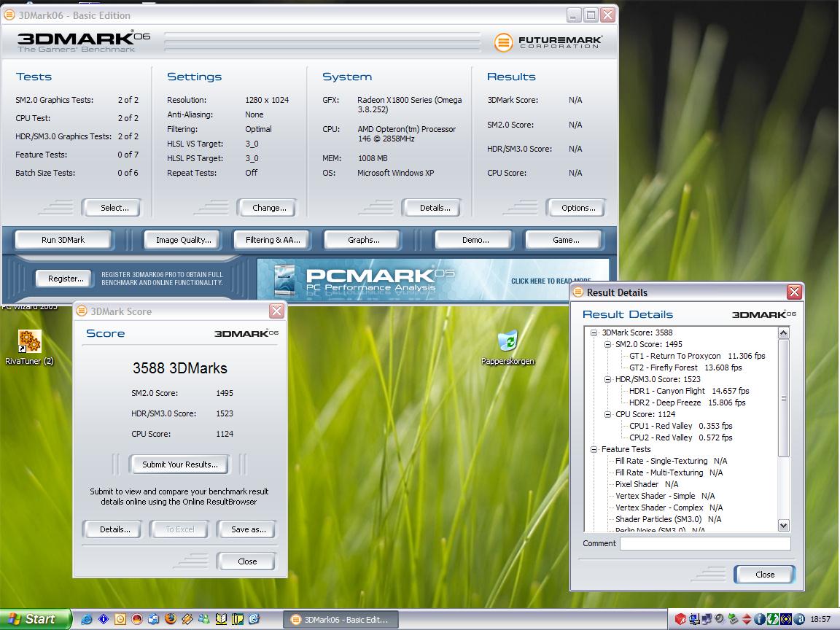
Task: Click the Result Details vertical scrollbar thumb
Action: point(784,398)
